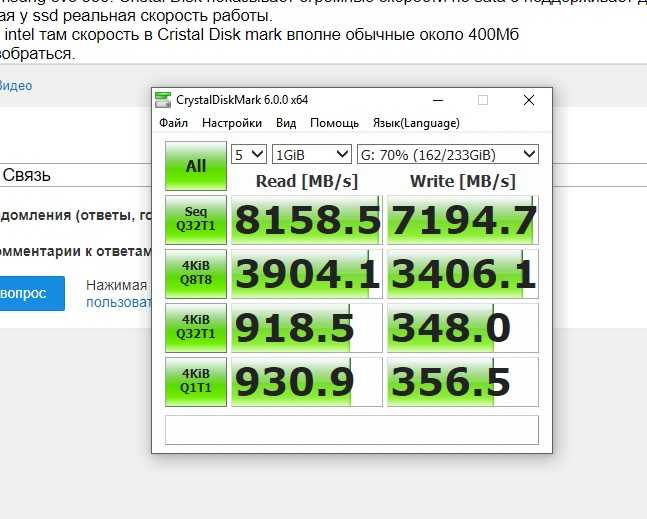
Task: Open the Вид menu
Action: (x=286, y=123)
